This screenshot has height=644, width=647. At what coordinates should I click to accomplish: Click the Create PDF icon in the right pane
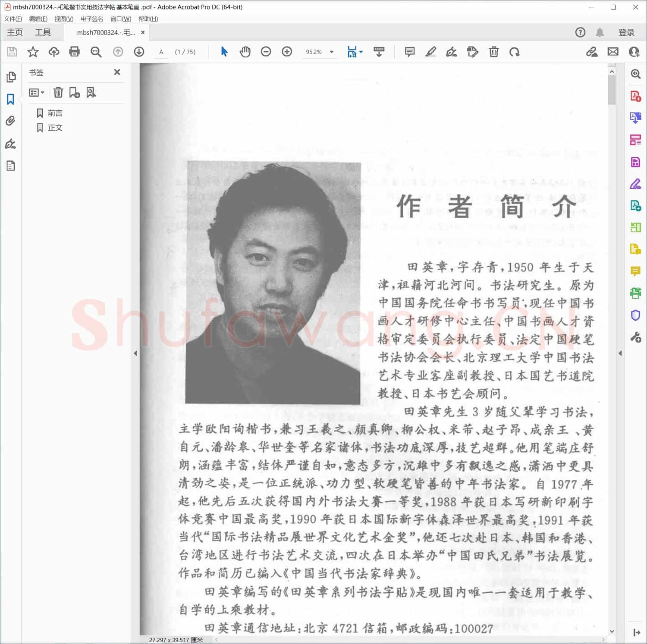click(635, 97)
